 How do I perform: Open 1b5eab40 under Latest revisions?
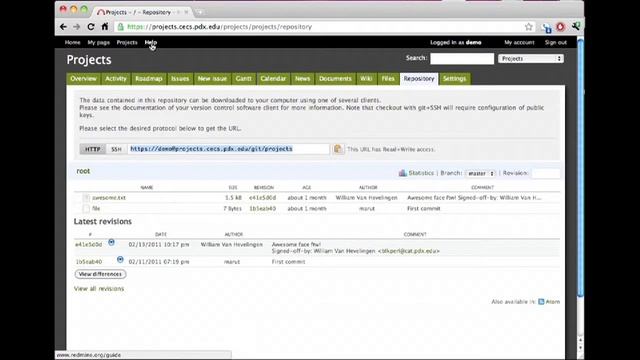89,262
